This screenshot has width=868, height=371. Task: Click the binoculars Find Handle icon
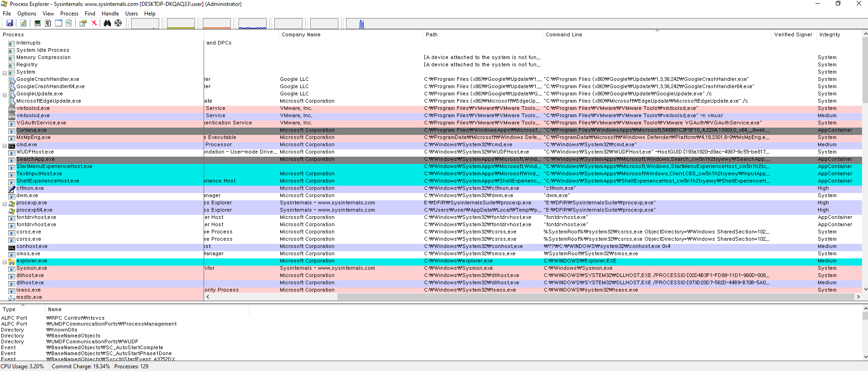(107, 23)
